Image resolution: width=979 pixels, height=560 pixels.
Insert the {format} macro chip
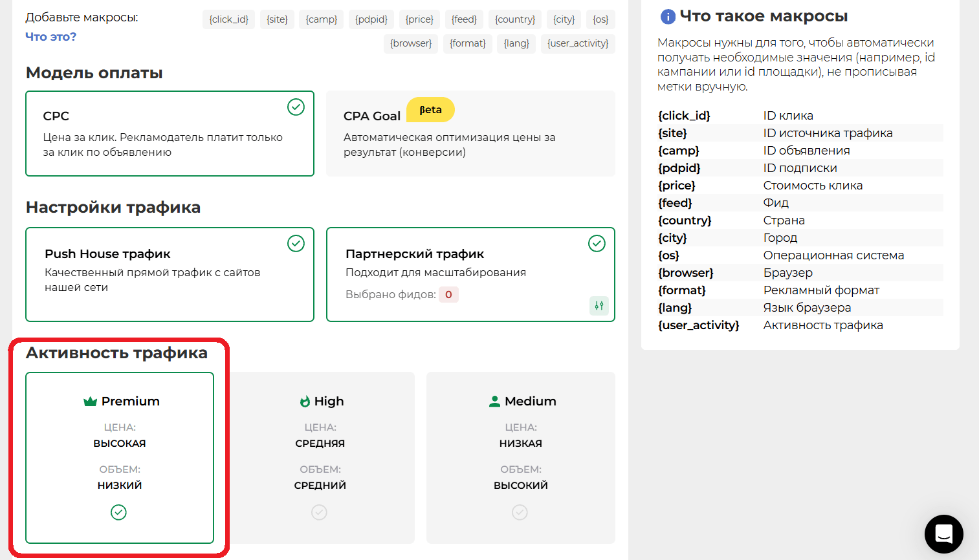pyautogui.click(x=467, y=43)
